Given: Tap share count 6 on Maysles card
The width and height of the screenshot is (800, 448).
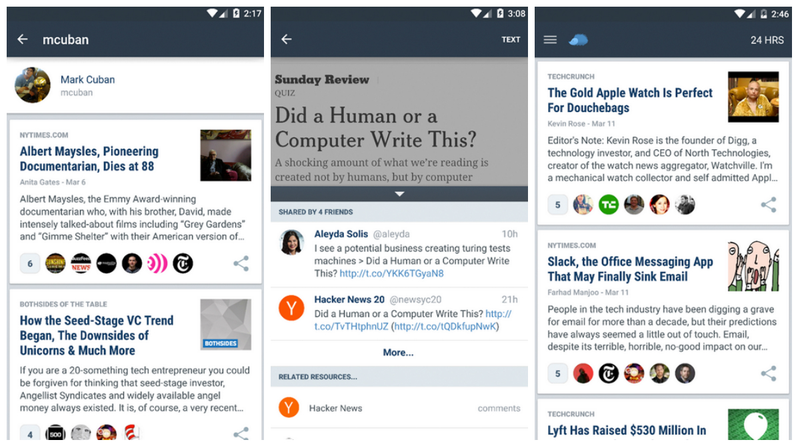Looking at the screenshot, I should pyautogui.click(x=30, y=263).
